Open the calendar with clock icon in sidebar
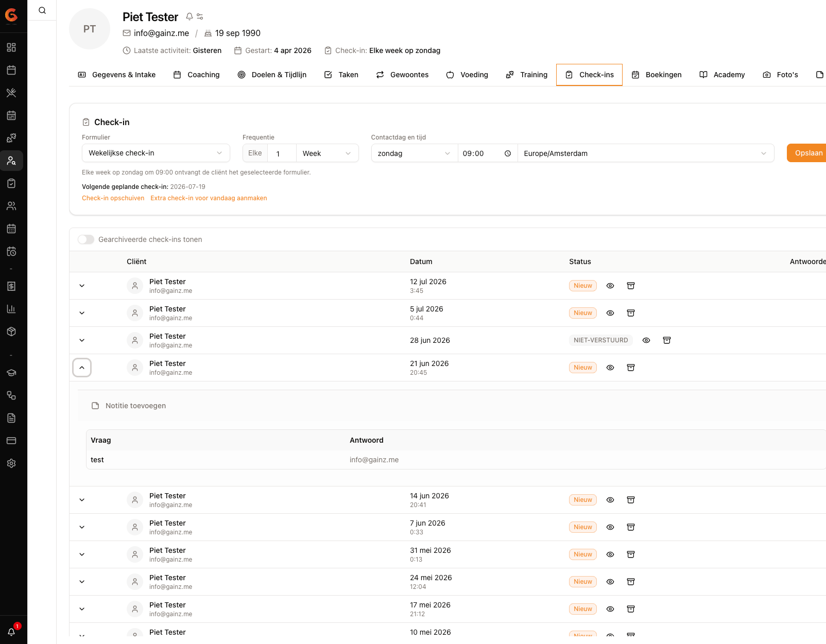 [x=11, y=251]
